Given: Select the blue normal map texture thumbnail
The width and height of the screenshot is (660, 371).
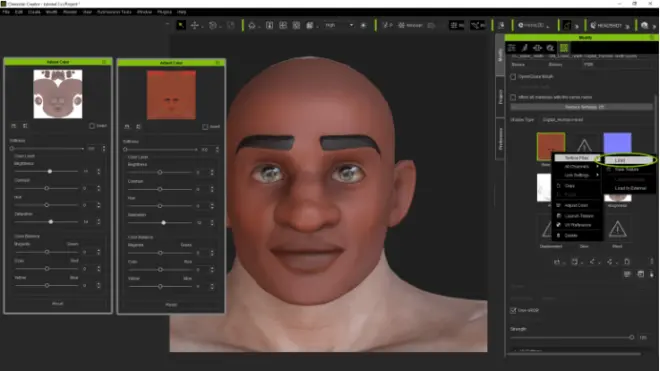Looking at the screenshot, I should (x=617, y=143).
